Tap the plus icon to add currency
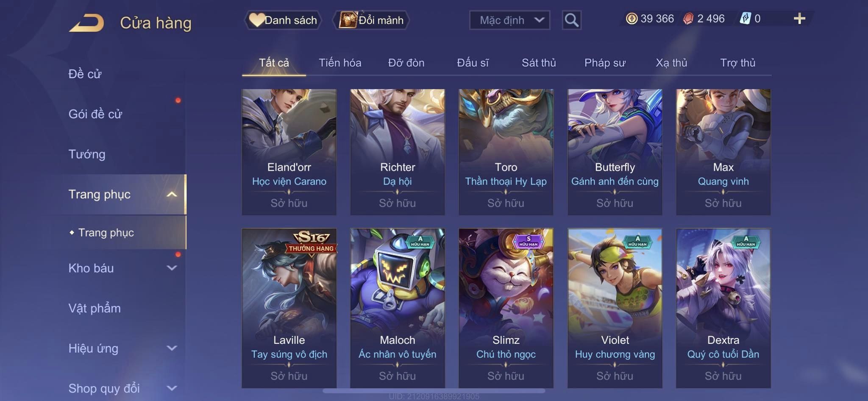This screenshot has height=401, width=868. click(799, 19)
